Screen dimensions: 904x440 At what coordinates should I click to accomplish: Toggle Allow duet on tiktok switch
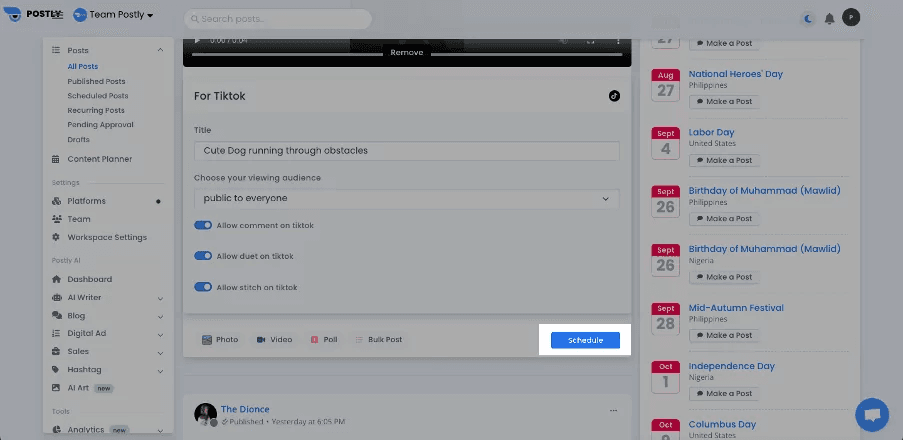(203, 256)
